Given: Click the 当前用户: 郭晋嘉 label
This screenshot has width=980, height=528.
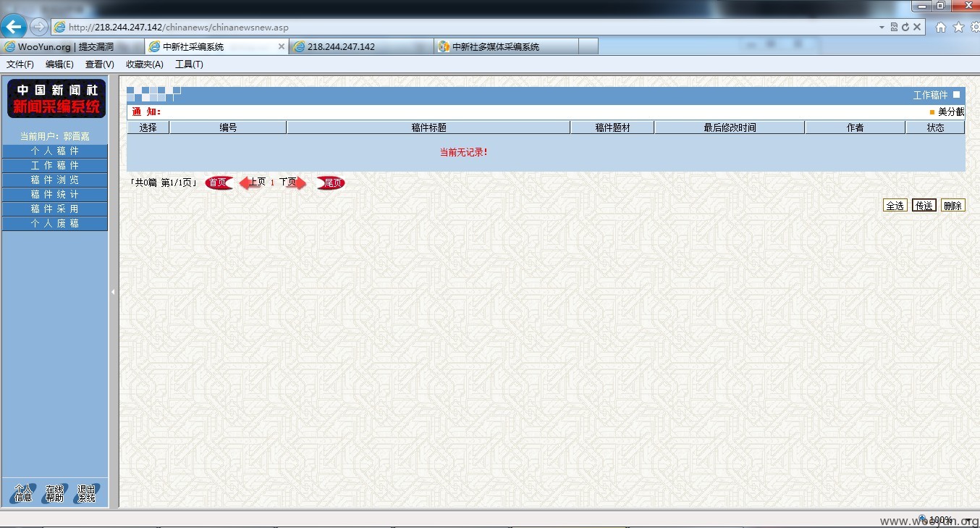Looking at the screenshot, I should (x=55, y=136).
